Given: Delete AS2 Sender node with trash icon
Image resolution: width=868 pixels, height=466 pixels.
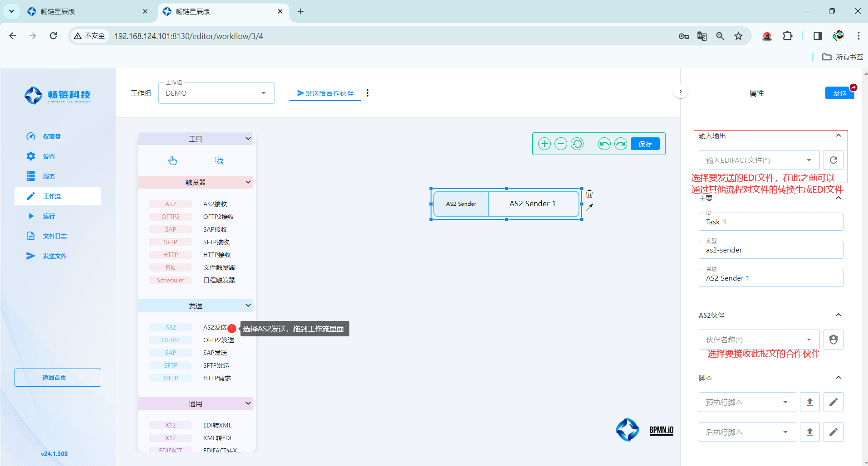Looking at the screenshot, I should tap(589, 194).
